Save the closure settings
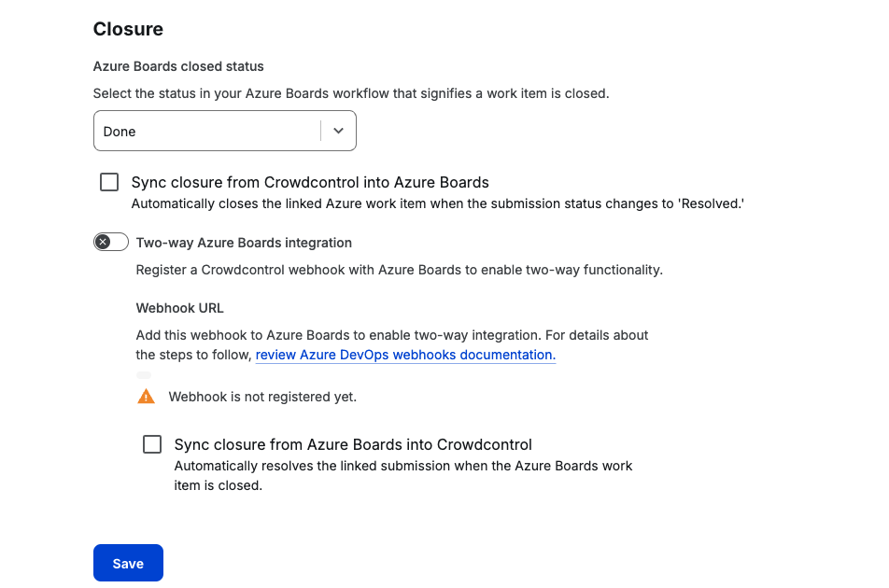This screenshot has width=889, height=588. click(128, 563)
